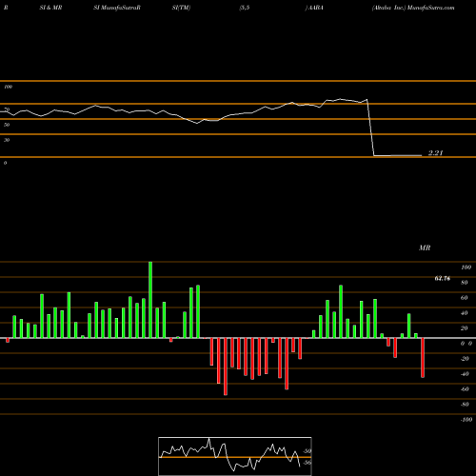This screenshot has height=476, width=476.
Task: Click the last red MR bar
Action: click(x=423, y=358)
